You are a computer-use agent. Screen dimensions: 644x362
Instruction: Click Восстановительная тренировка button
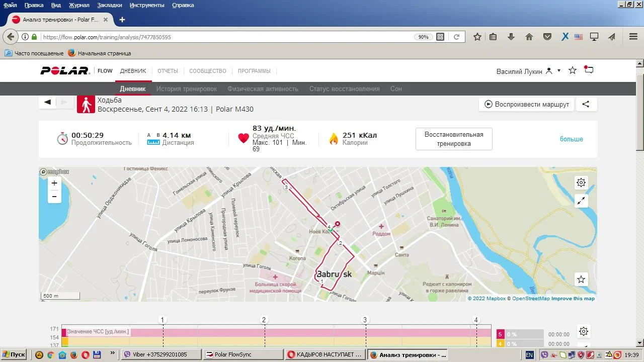(454, 139)
